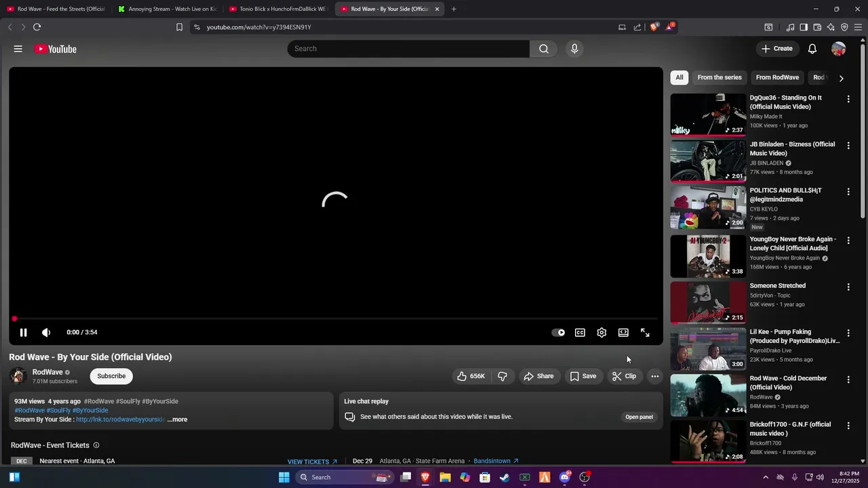
Task: Play the Rod Wave Cold December thumbnail
Action: [x=708, y=395]
